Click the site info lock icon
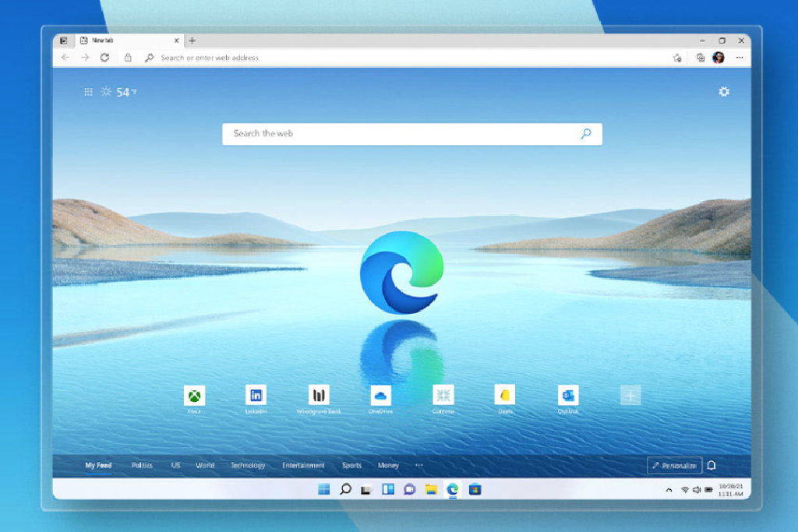Screen dimensions: 798x532 128,58
